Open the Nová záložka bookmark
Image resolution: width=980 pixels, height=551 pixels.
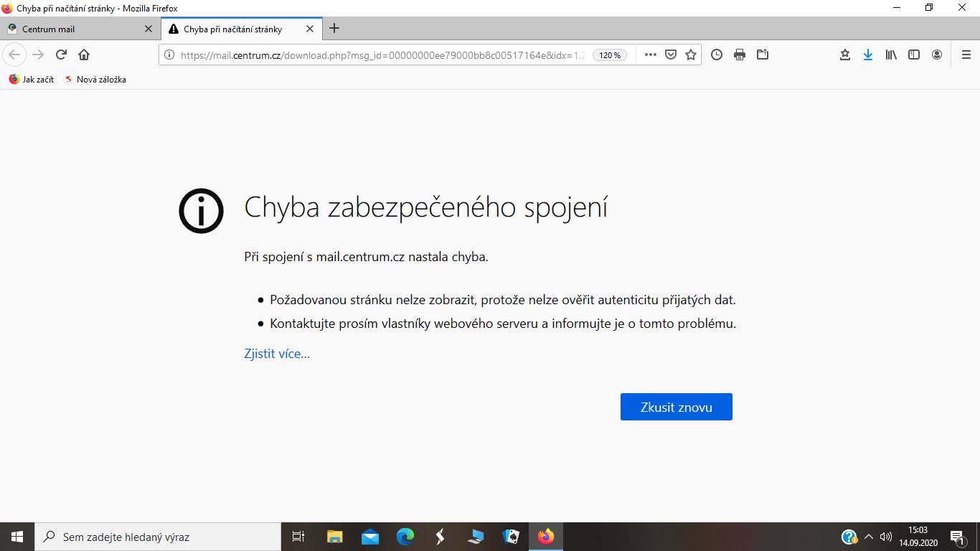pyautogui.click(x=95, y=80)
